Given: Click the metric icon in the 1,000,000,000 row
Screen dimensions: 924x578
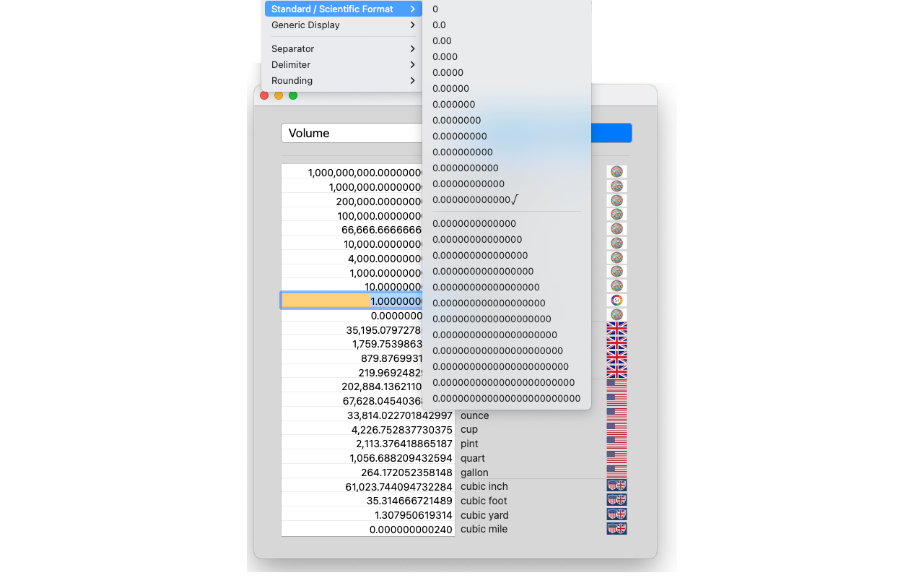Looking at the screenshot, I should (x=616, y=172).
